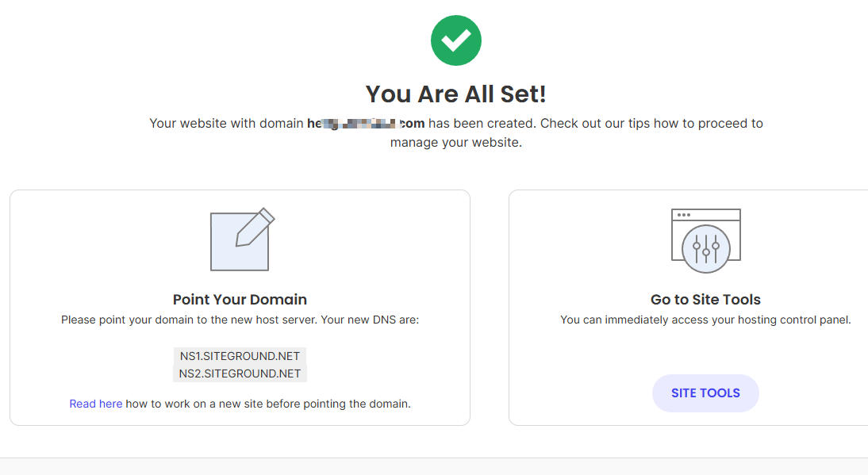Click the 'manage your website.' text line

(x=455, y=144)
